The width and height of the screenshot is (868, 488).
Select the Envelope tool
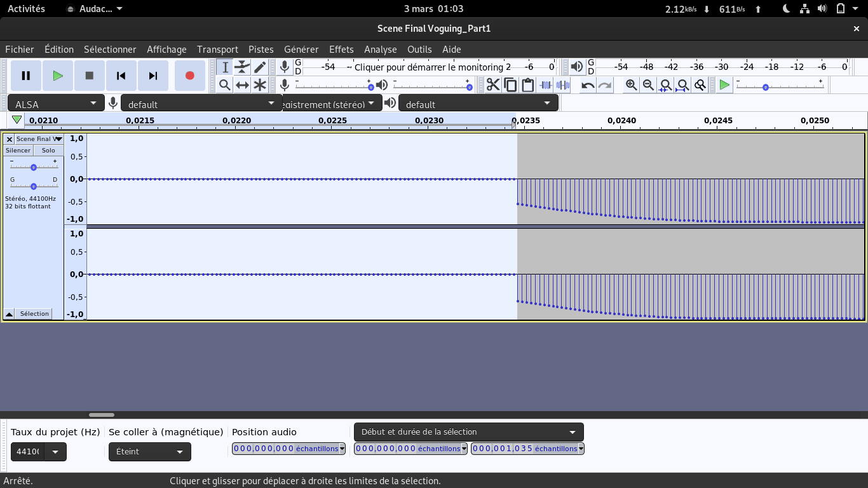coord(242,67)
